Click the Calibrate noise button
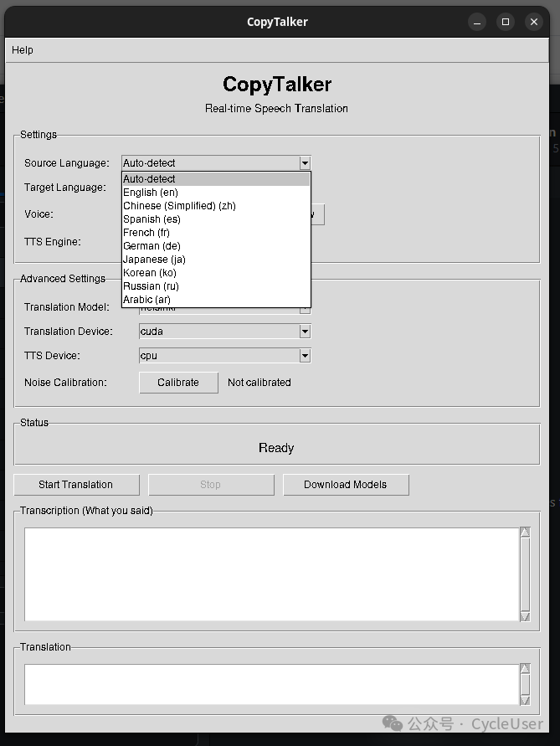This screenshot has height=746, width=560. tap(178, 383)
